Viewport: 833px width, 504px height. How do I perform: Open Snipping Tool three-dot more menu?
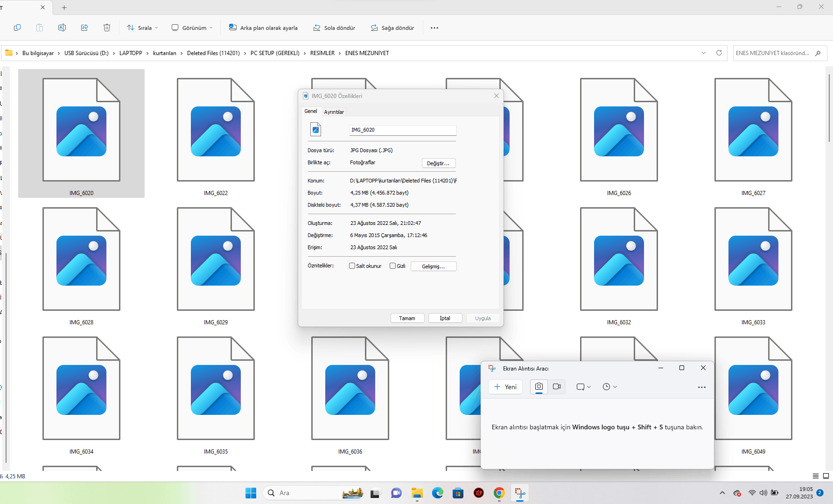coord(701,387)
